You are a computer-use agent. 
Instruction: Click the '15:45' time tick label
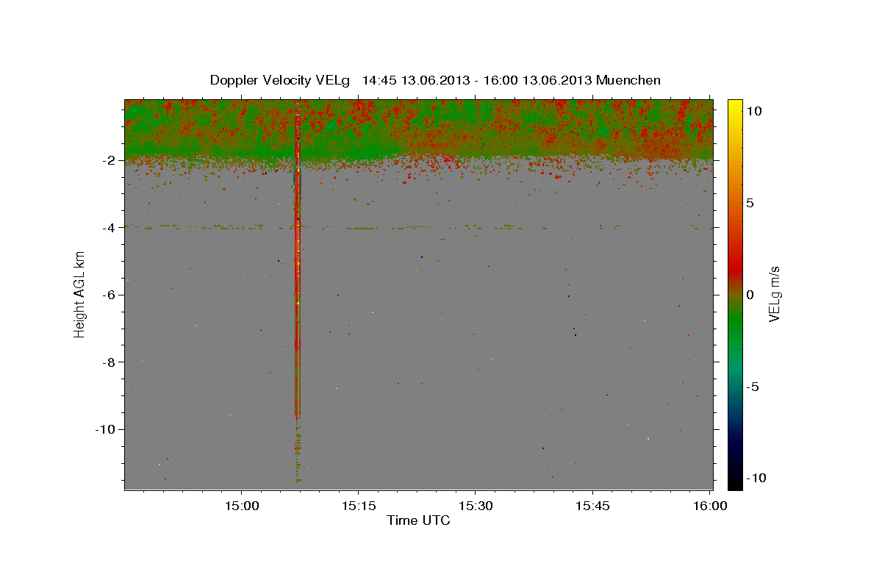pos(592,506)
